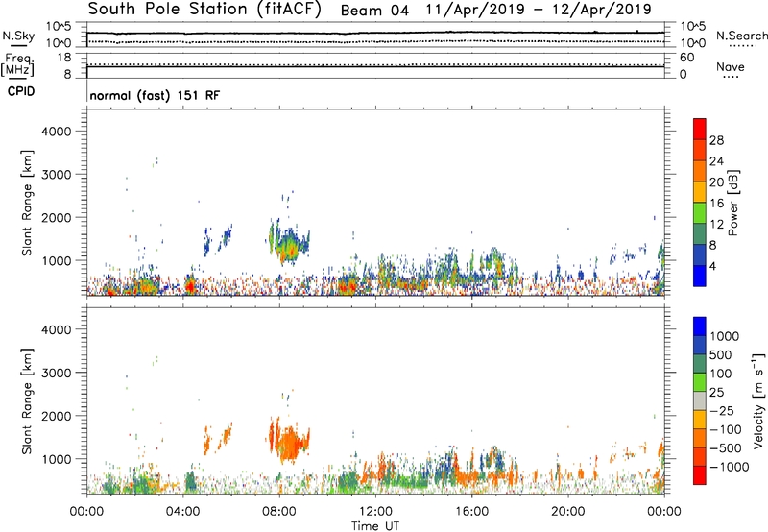Click the 16:00 time tick label

[471, 512]
